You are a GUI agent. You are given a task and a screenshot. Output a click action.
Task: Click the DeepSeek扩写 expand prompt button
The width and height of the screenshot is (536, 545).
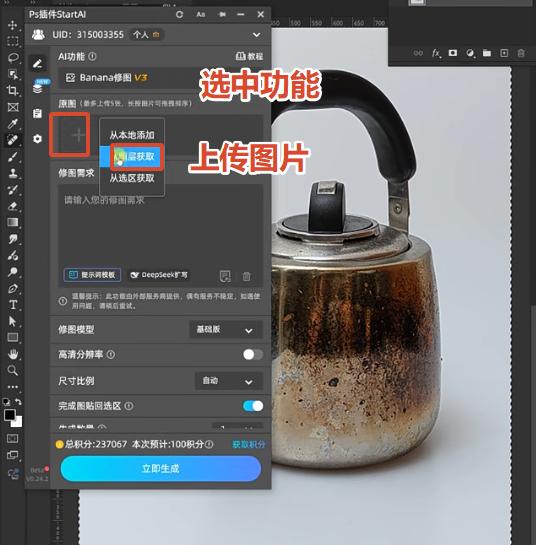pos(159,275)
